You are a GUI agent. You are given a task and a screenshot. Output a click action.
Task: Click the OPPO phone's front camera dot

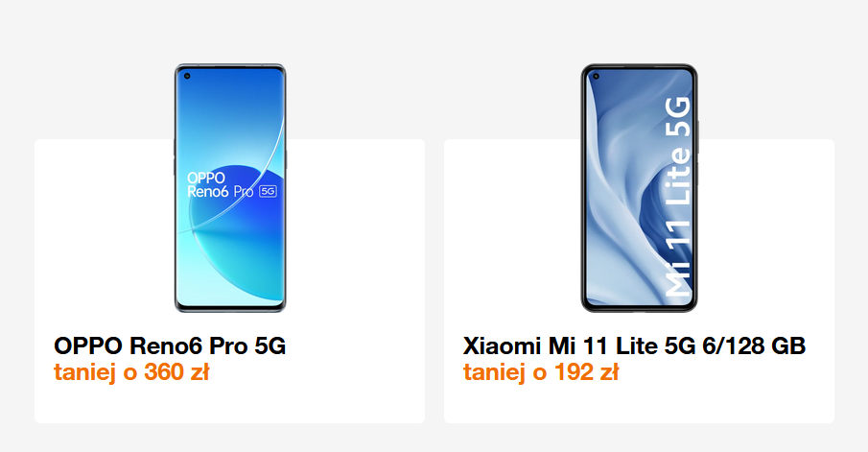[187, 76]
